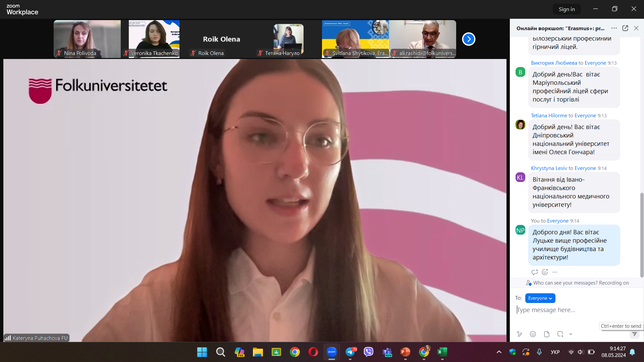The height and width of the screenshot is (362, 644).
Task: Toggle the microphone icon in system tray
Action: [x=539, y=352]
